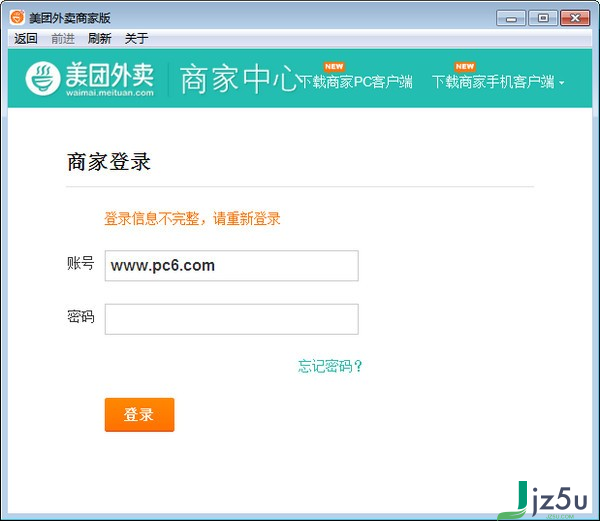Click the Meituan Waimai bowl logo

pyautogui.click(x=43, y=78)
